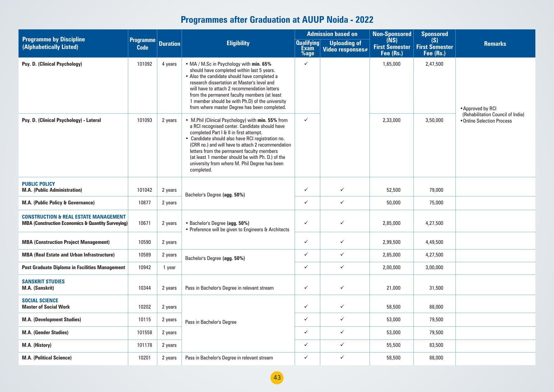
Task: Click the Qualifying Exam checkmark for M.A. (Sanskrit)
Action: point(306,287)
